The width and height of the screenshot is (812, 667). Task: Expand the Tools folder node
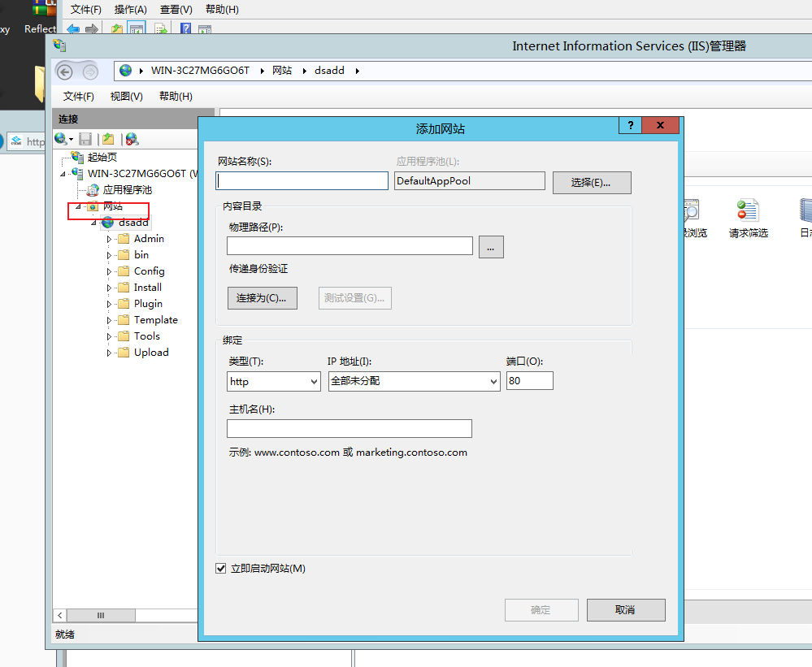click(x=109, y=336)
